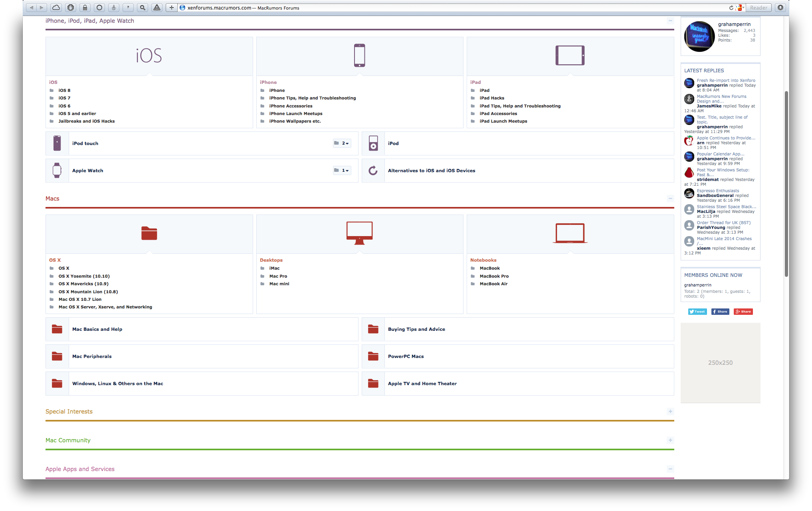Click the browser Back arrow button
This screenshot has width=812, height=511.
click(x=31, y=8)
